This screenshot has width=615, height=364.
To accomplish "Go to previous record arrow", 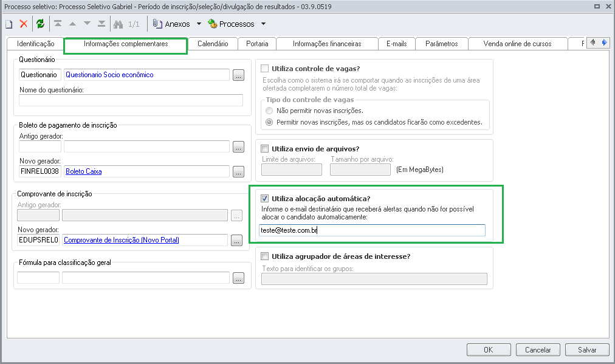I will point(72,24).
